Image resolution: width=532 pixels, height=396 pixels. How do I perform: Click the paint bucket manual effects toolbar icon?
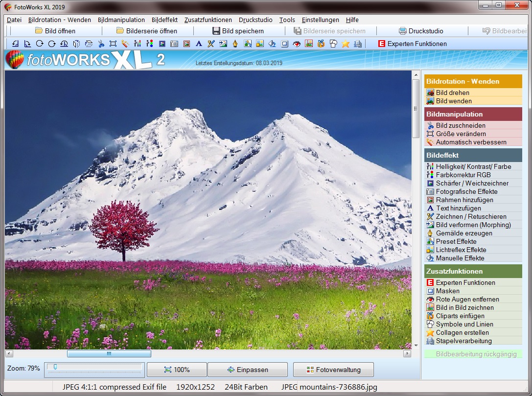pyautogui.click(x=272, y=44)
